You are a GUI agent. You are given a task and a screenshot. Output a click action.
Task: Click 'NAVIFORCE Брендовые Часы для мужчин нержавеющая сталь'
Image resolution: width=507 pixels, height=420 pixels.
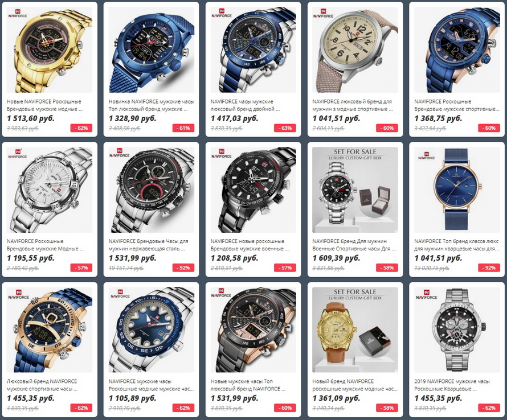[x=148, y=245]
